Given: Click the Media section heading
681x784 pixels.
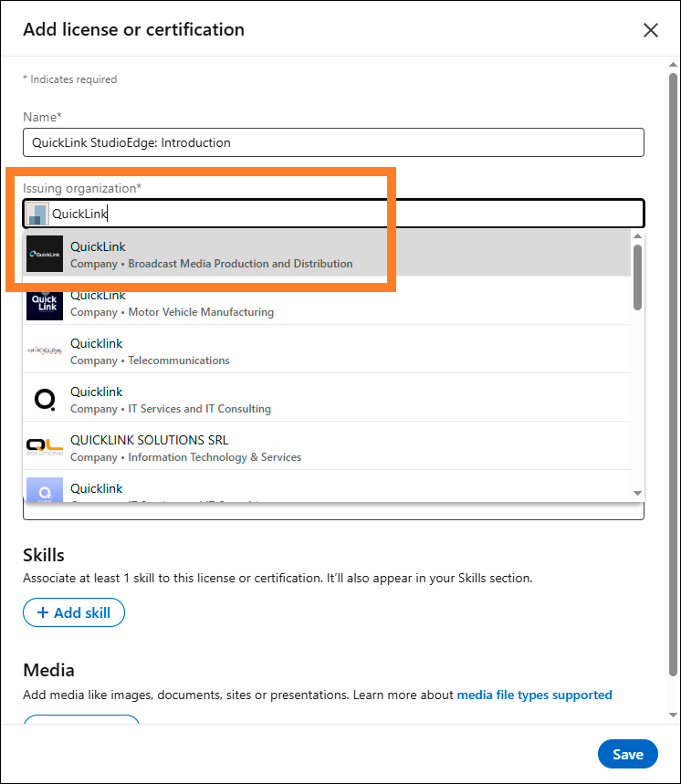Looking at the screenshot, I should point(48,670).
